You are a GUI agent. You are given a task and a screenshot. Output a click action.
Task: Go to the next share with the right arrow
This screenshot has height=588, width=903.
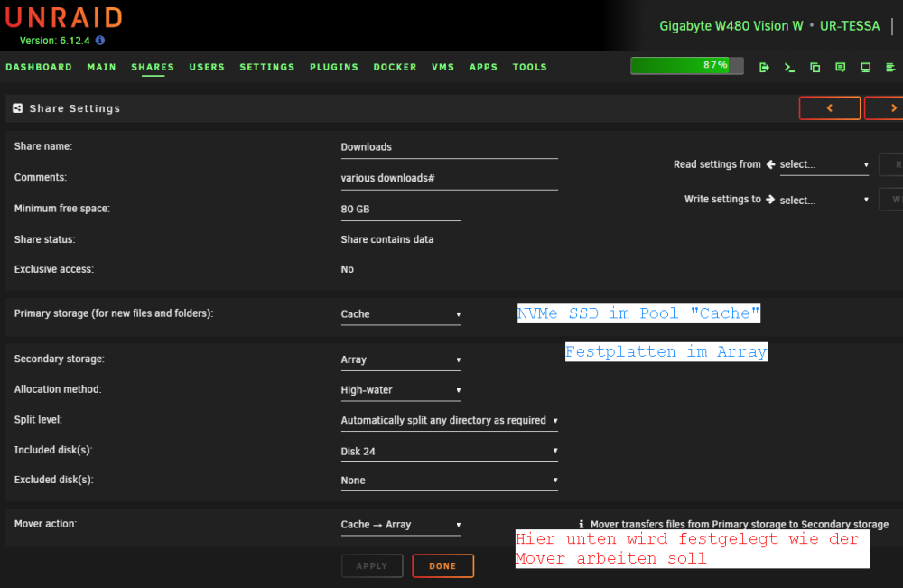click(884, 108)
